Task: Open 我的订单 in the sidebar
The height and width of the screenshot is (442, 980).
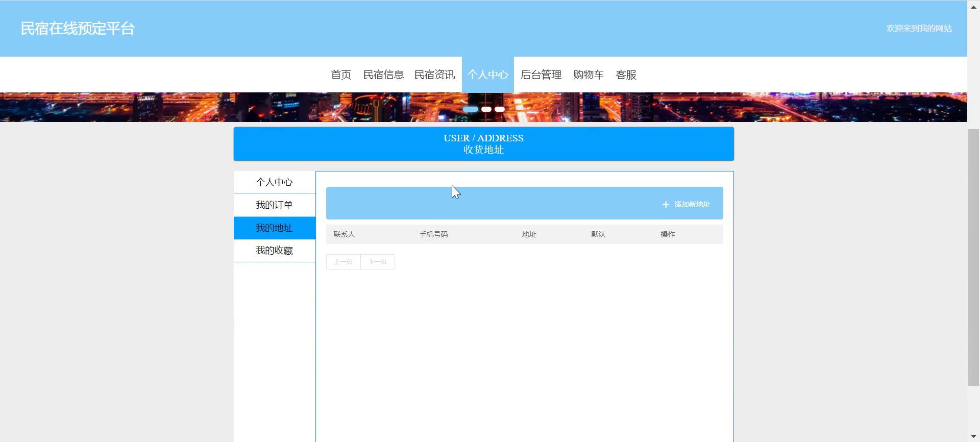Action: coord(274,205)
